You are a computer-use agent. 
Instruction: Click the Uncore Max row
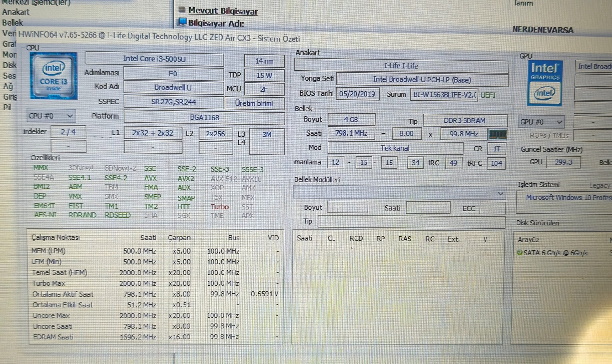point(156,315)
